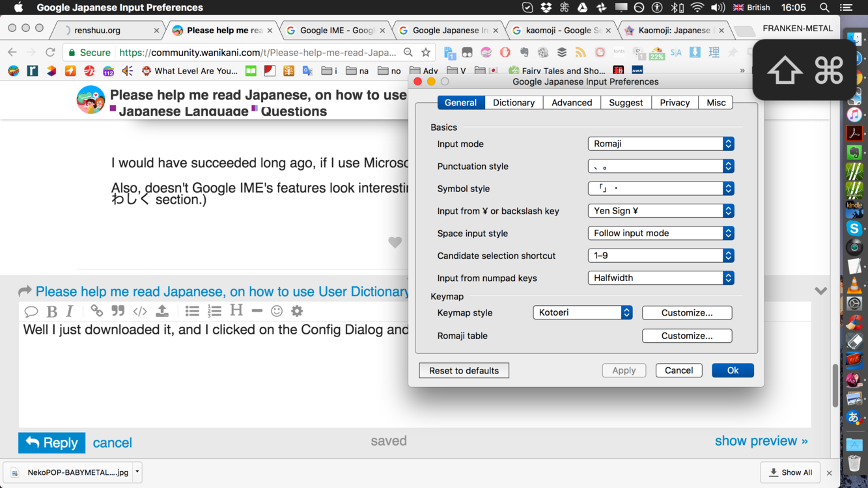The image size is (868, 488).
Task: Switch to the Advanced tab
Action: (x=572, y=103)
